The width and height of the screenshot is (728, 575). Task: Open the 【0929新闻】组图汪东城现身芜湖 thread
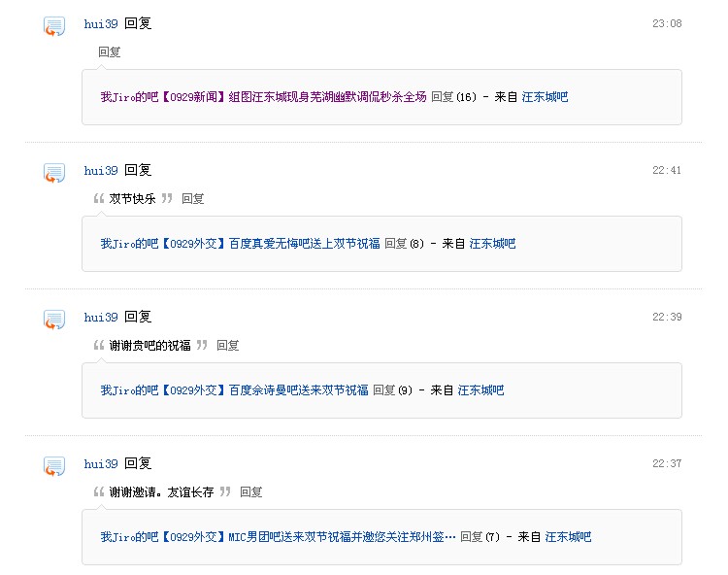point(263,97)
